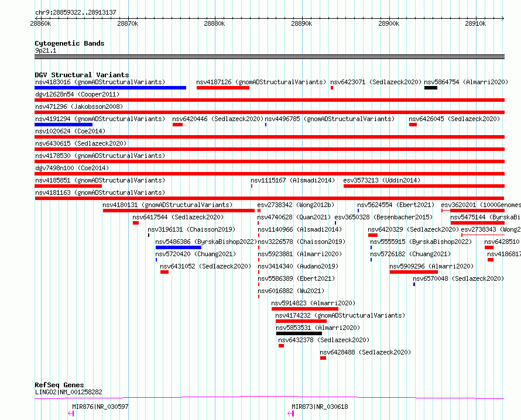521x420 pixels.
Task: Open nsv5909296 (Almarri2020) label
Action: click(431, 266)
